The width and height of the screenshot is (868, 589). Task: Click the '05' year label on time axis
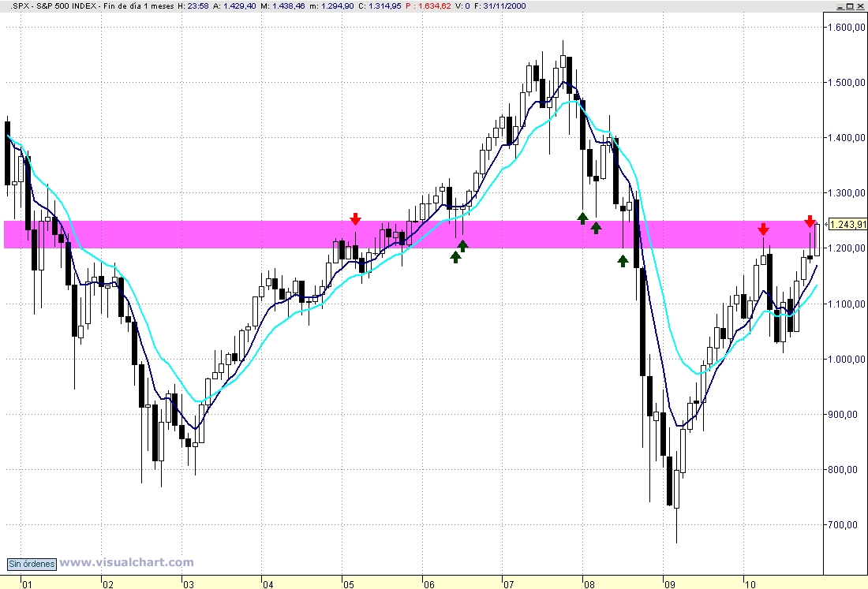click(348, 584)
